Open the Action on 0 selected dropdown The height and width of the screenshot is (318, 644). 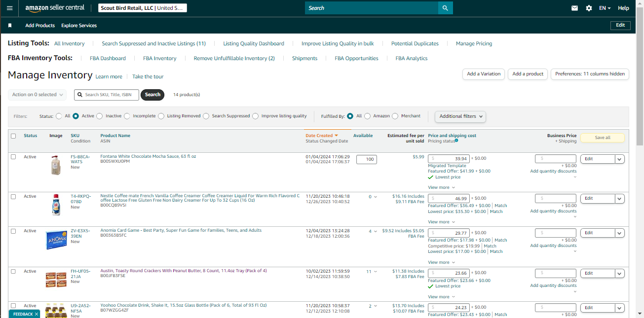[x=38, y=95]
